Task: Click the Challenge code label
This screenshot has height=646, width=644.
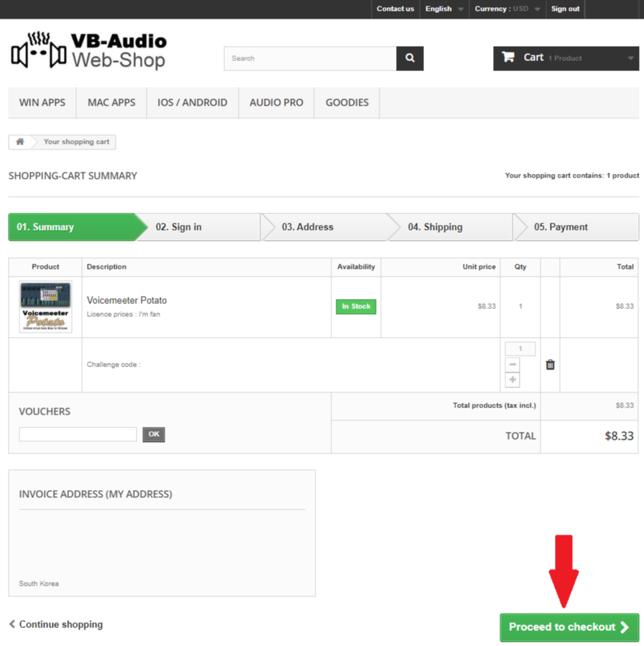Action: click(114, 364)
